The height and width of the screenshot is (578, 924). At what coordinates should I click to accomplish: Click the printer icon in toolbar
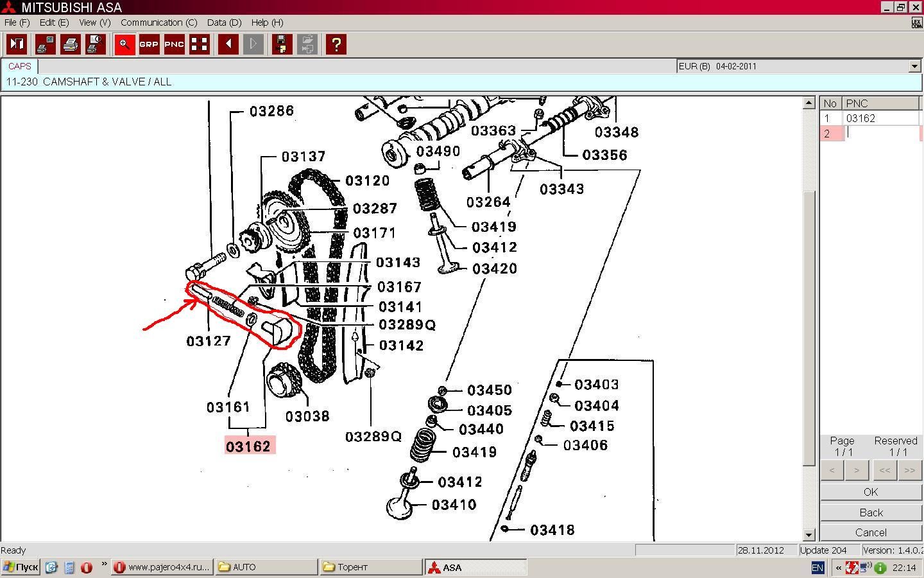[71, 44]
